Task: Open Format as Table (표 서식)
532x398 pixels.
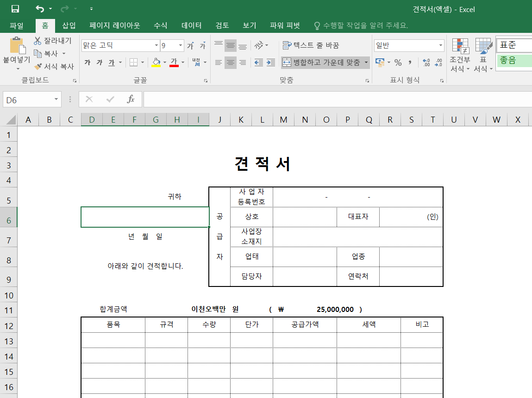Action: coord(483,55)
